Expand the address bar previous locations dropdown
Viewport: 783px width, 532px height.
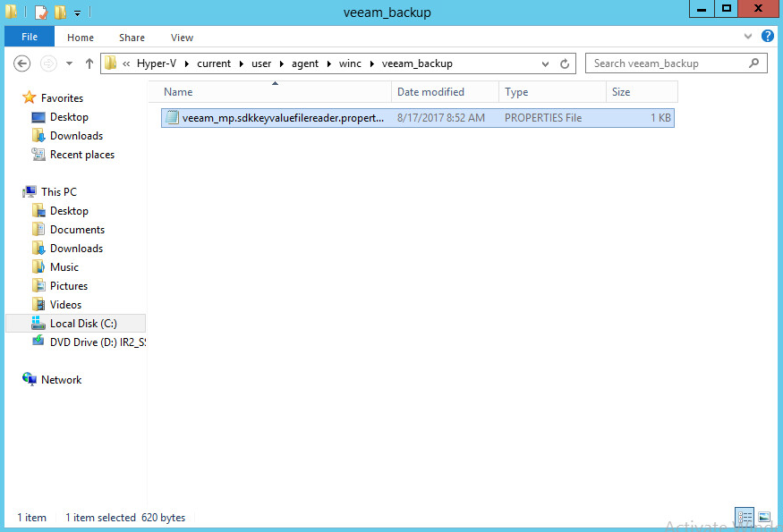(x=545, y=63)
